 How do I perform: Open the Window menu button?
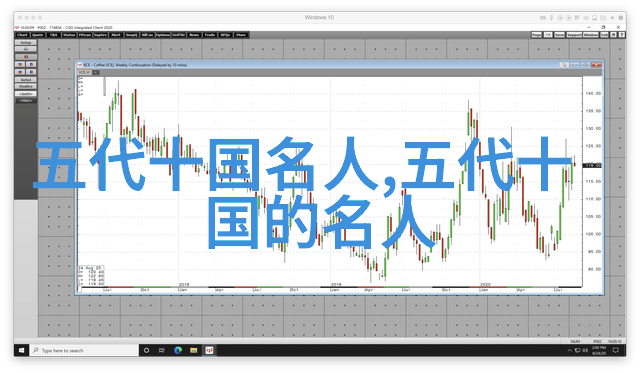[591, 35]
